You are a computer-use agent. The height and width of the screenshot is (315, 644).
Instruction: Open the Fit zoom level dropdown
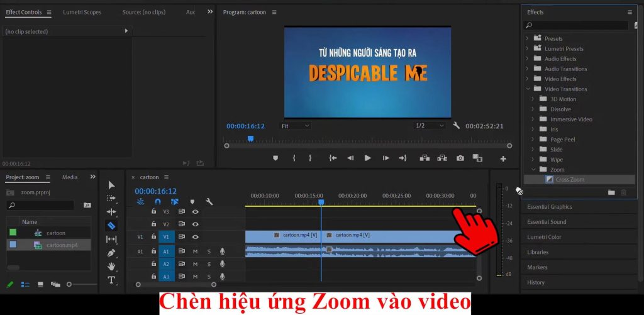click(296, 126)
